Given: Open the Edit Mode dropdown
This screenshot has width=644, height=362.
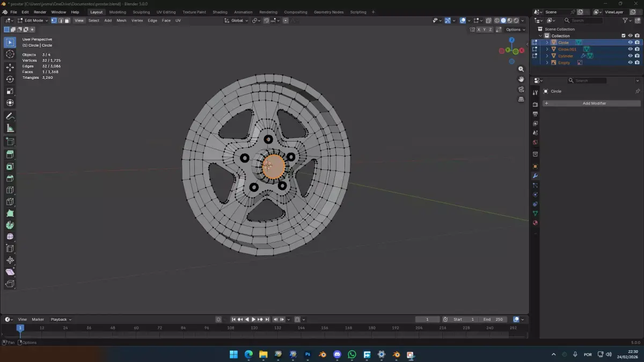Looking at the screenshot, I should (x=33, y=20).
